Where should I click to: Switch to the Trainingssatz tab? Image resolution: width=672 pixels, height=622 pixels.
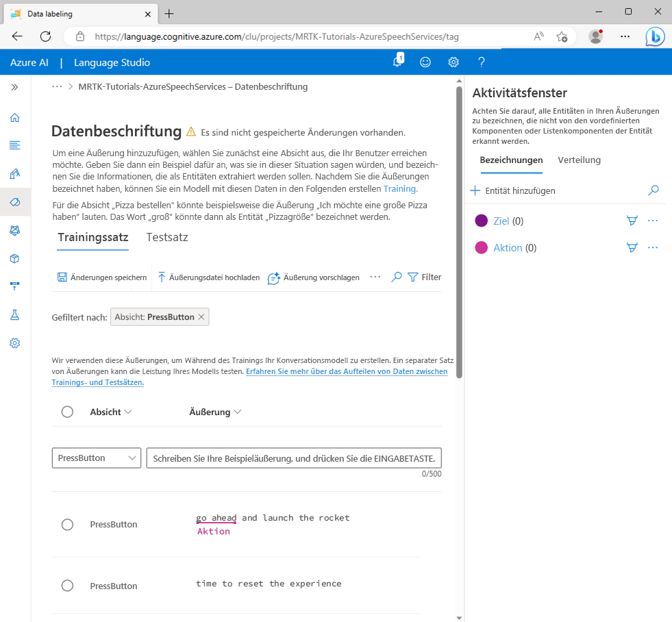(x=93, y=238)
